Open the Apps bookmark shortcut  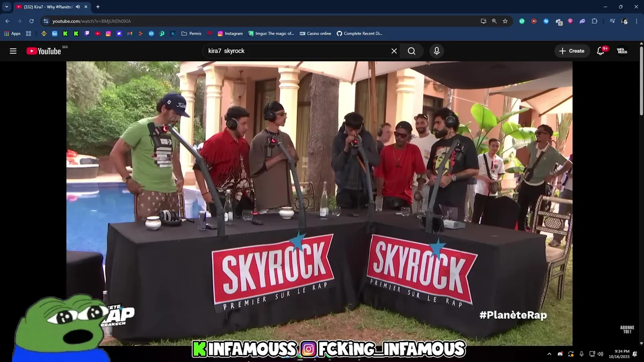coord(12,34)
